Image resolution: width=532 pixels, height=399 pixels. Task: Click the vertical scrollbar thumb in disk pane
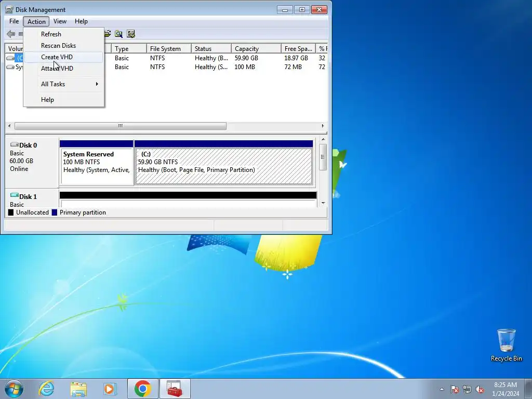323,157
